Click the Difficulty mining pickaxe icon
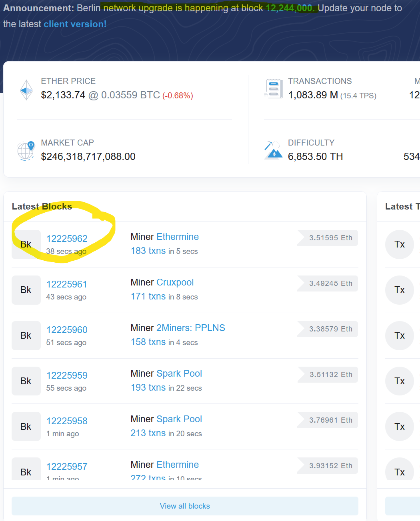This screenshot has width=420, height=521. (273, 150)
